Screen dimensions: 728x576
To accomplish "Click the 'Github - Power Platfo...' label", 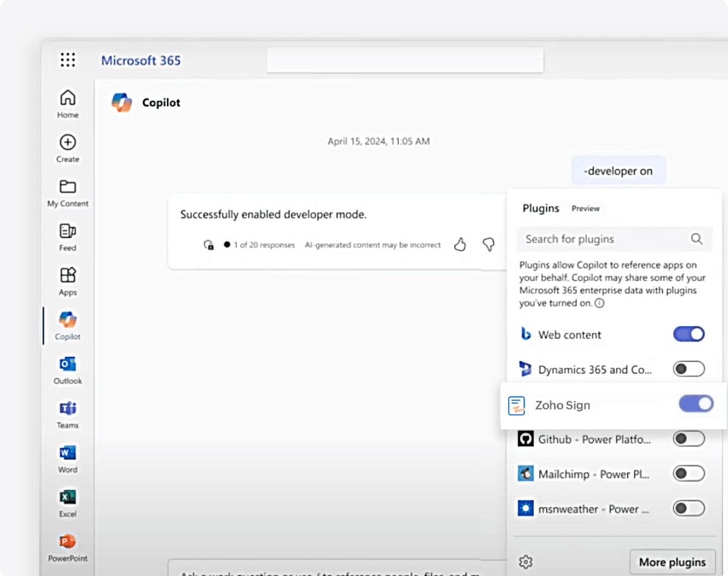I will tap(595, 439).
